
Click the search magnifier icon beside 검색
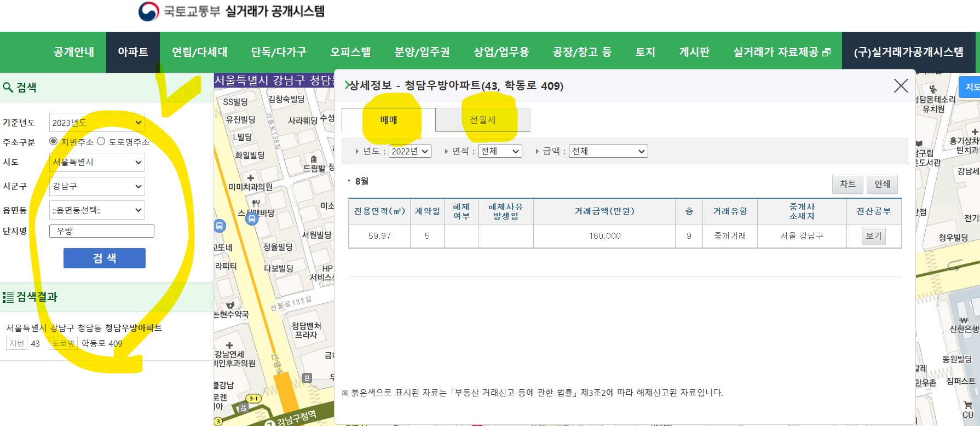click(8, 88)
